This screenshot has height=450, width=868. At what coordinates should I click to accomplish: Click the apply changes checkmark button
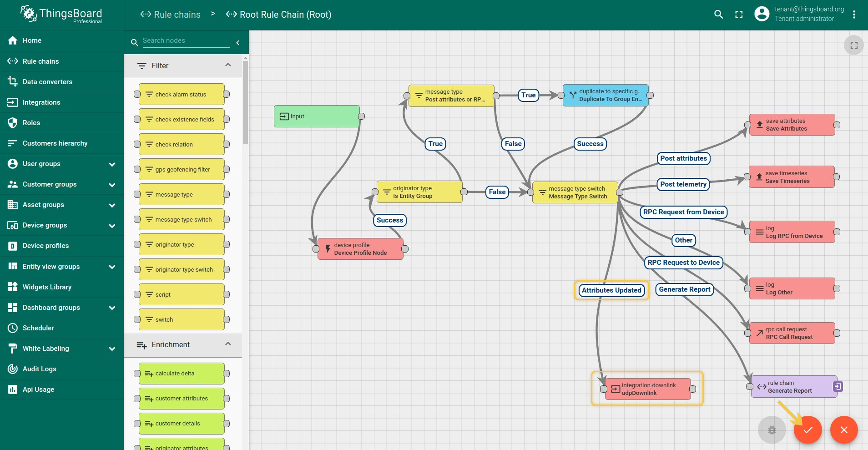807,430
